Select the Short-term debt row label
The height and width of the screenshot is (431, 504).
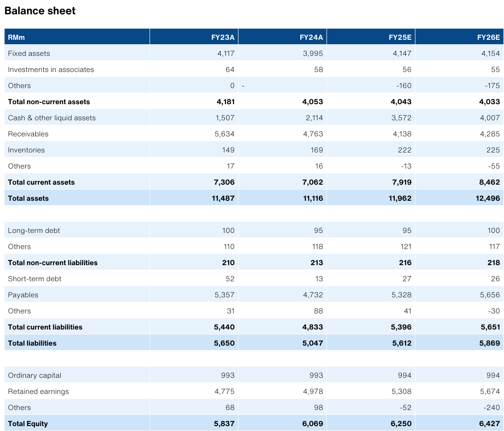35,279
